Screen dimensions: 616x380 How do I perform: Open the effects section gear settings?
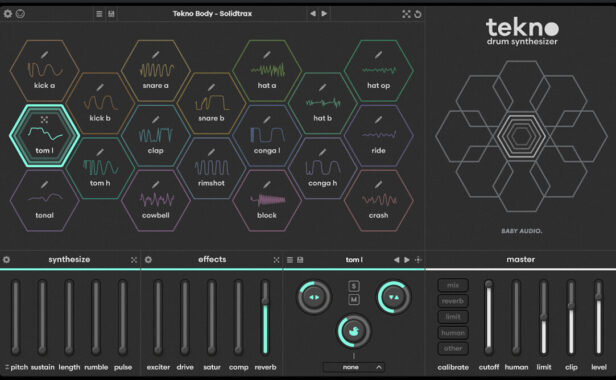pyautogui.click(x=148, y=260)
